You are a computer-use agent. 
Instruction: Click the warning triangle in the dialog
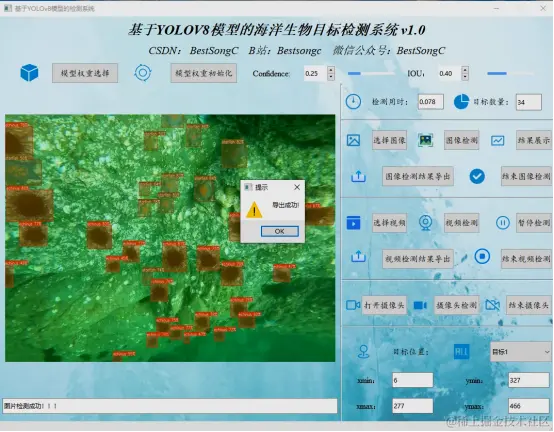coord(254,210)
